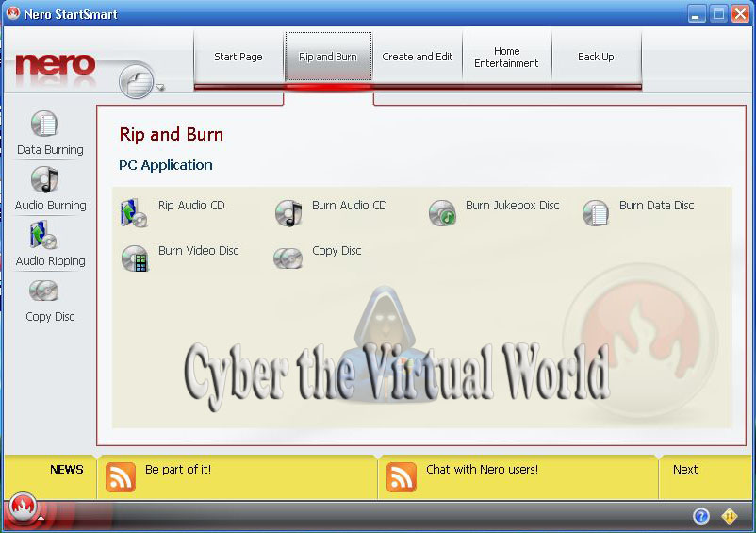Click the Burn Jukebox Disc icon
756x533 pixels.
(x=442, y=213)
